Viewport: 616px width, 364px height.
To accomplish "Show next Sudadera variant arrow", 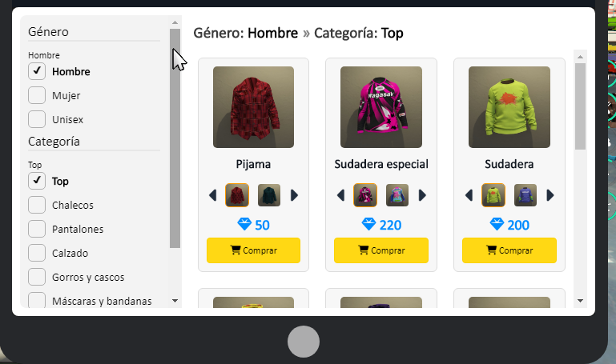I will pyautogui.click(x=550, y=195).
